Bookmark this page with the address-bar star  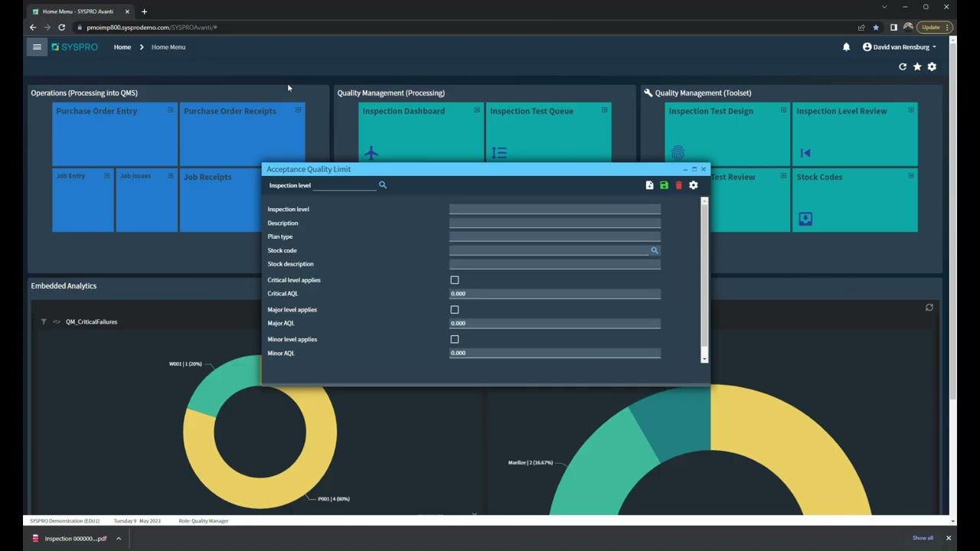tap(876, 28)
